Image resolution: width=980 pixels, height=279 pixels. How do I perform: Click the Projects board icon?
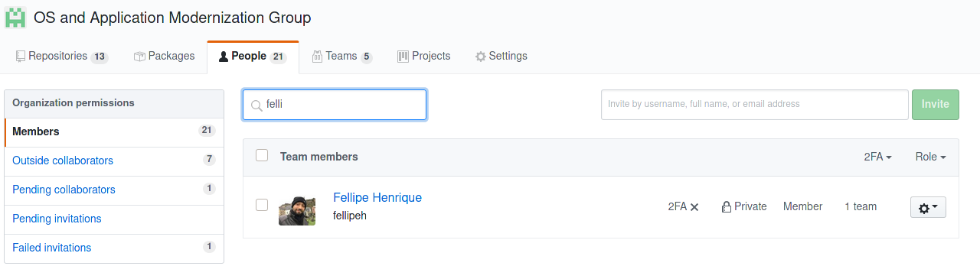(x=403, y=57)
